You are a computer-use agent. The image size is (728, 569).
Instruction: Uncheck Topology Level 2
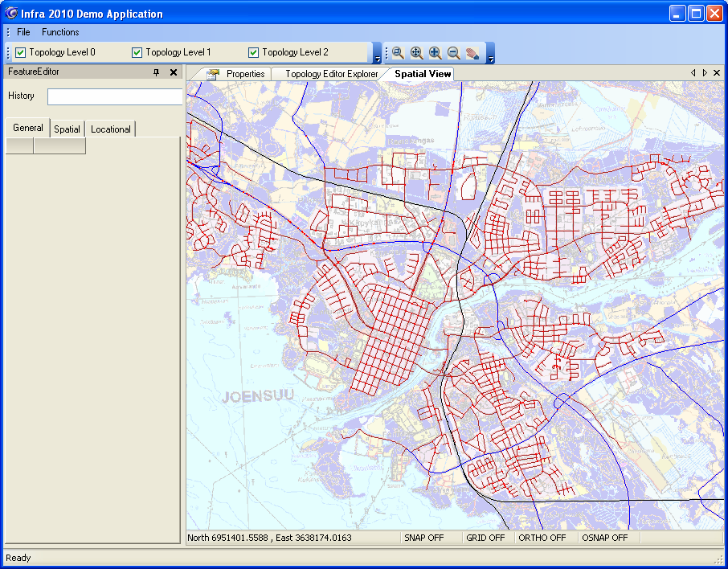(253, 52)
